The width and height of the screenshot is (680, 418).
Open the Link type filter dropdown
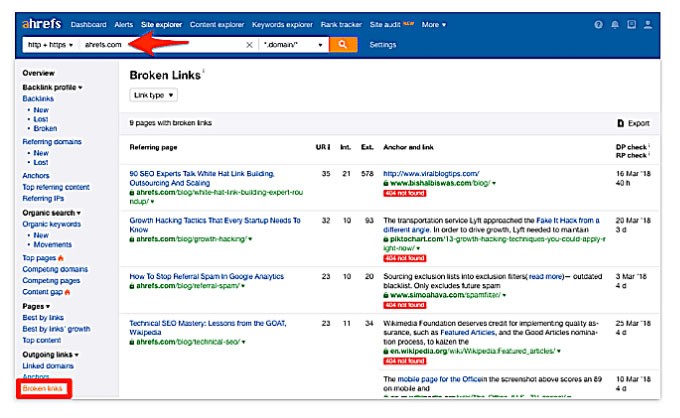(154, 95)
